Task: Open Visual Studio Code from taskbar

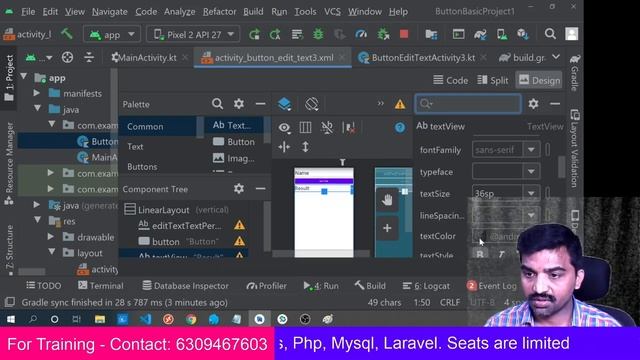Action: (145, 319)
